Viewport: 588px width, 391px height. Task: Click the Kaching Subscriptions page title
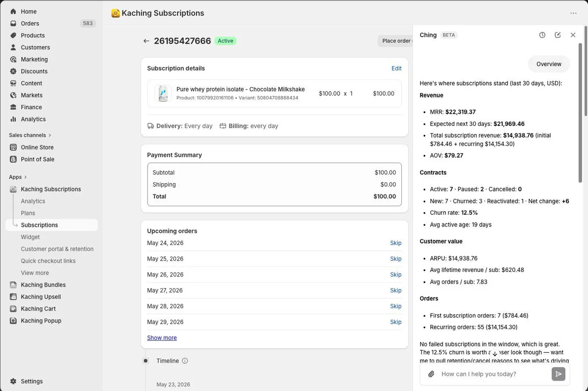point(163,13)
